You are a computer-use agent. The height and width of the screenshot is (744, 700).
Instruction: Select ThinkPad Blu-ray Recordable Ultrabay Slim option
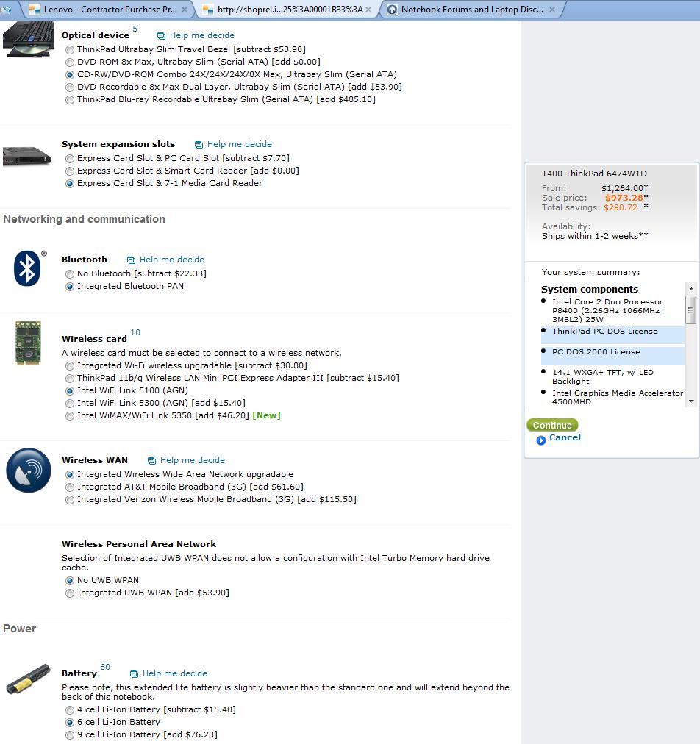click(70, 100)
